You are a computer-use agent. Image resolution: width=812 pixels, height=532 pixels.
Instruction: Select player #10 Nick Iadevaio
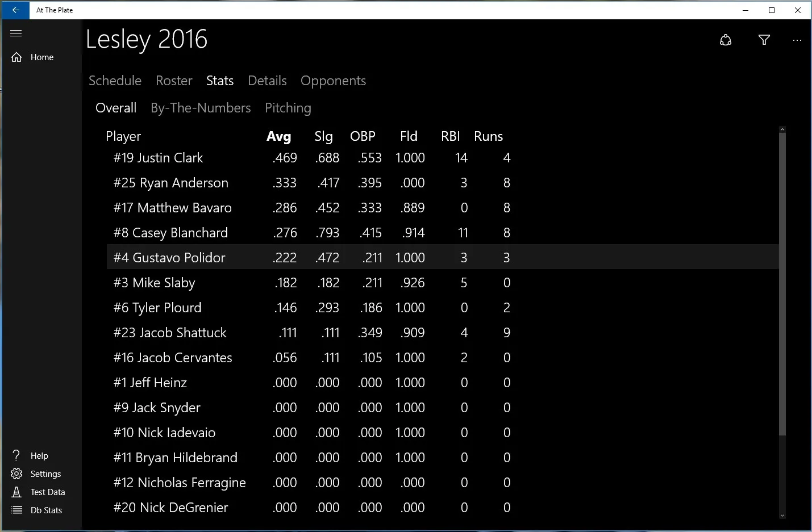coord(442,433)
